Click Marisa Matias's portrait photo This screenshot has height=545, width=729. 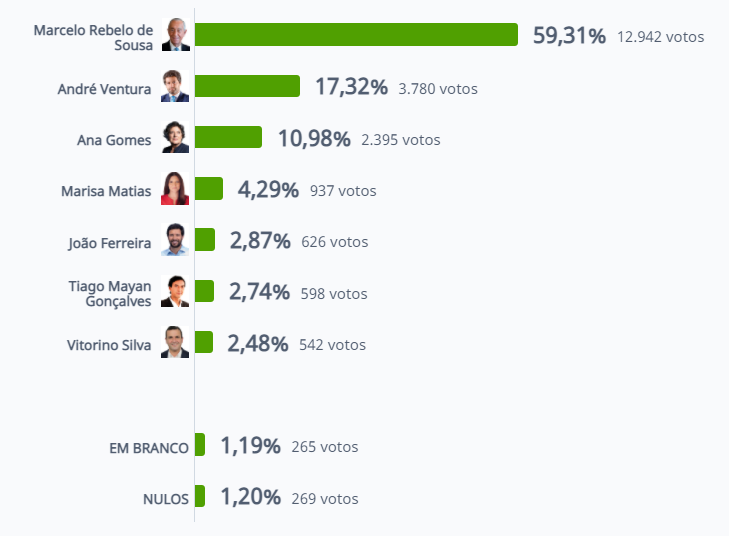(175, 188)
